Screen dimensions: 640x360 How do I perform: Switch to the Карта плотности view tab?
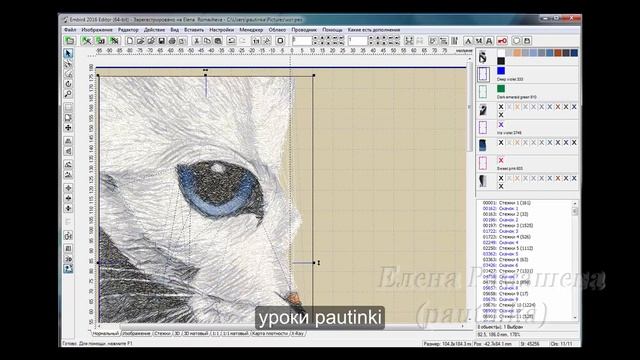pos(269,333)
